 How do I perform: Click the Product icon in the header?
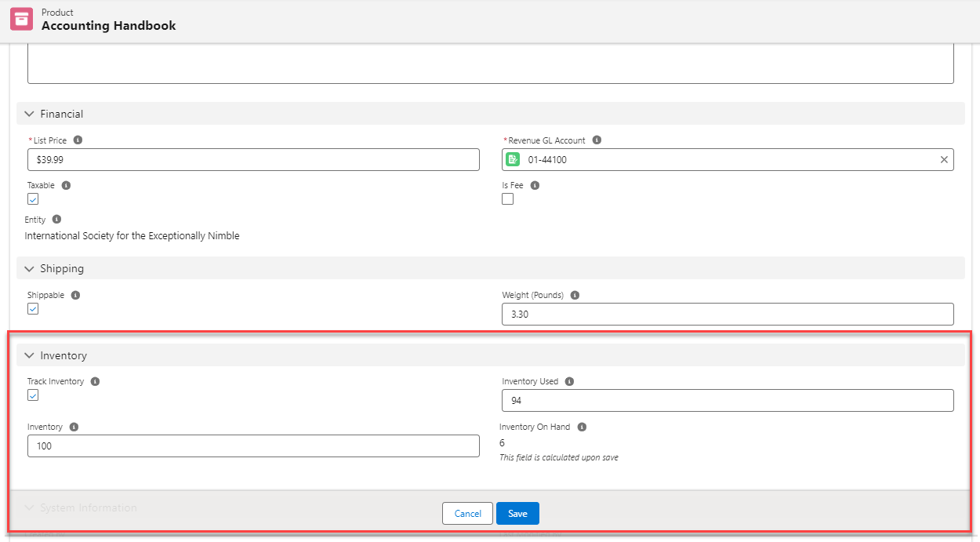(x=21, y=20)
